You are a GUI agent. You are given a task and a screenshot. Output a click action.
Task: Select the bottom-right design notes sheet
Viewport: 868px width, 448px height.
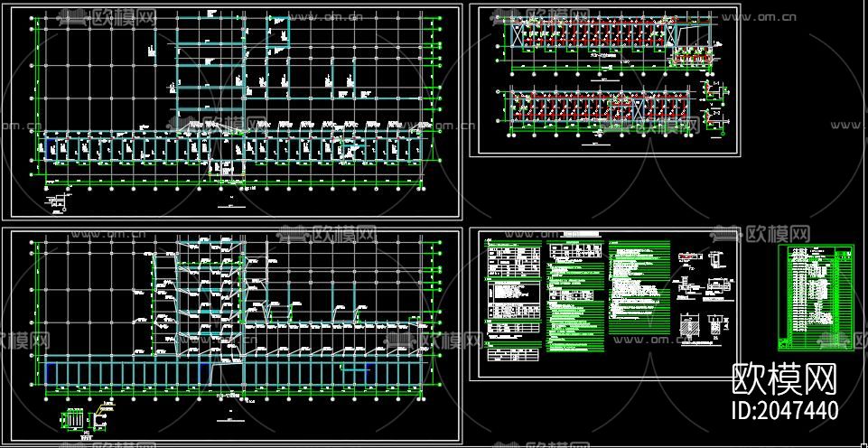tap(604, 304)
